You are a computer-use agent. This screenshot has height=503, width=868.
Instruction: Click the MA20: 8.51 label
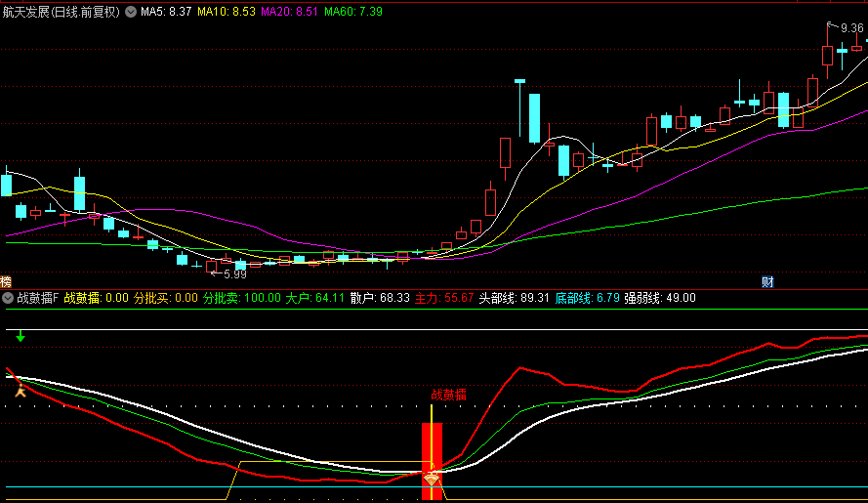(290, 12)
